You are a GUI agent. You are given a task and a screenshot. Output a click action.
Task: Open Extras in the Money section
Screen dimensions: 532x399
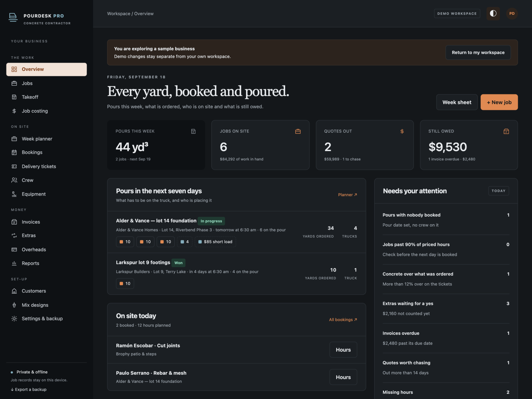coord(47,236)
